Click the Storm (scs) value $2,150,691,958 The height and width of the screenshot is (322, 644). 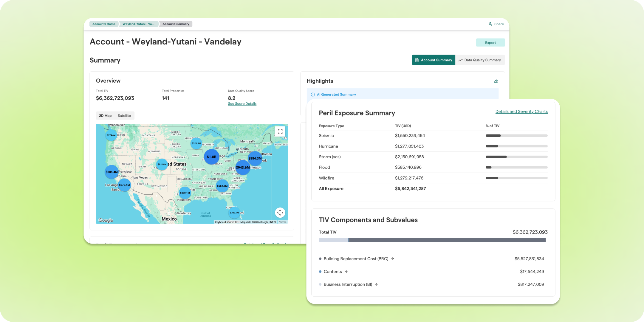(x=409, y=157)
